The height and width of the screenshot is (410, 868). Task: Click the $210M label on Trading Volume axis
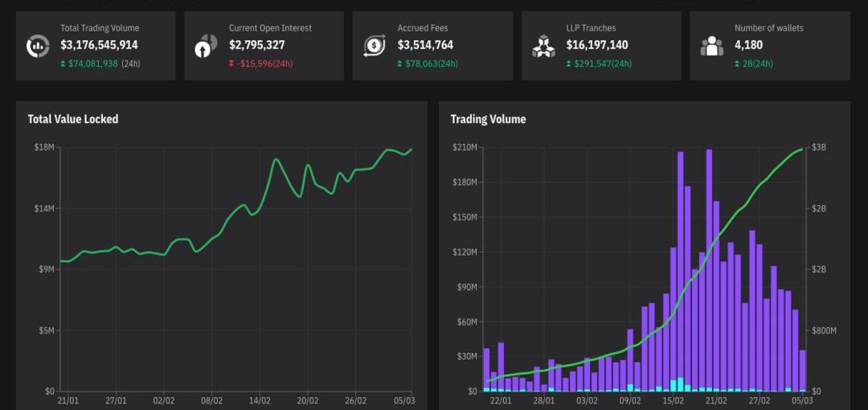[465, 147]
